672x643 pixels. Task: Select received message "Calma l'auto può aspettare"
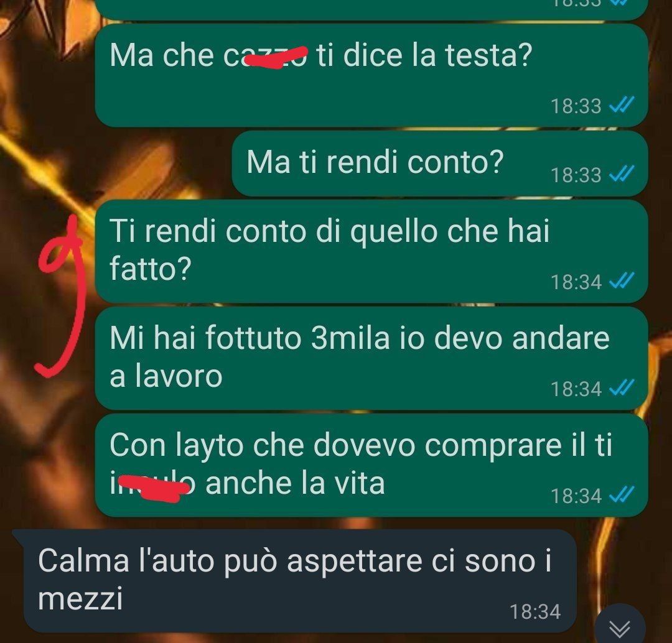pyautogui.click(x=296, y=580)
